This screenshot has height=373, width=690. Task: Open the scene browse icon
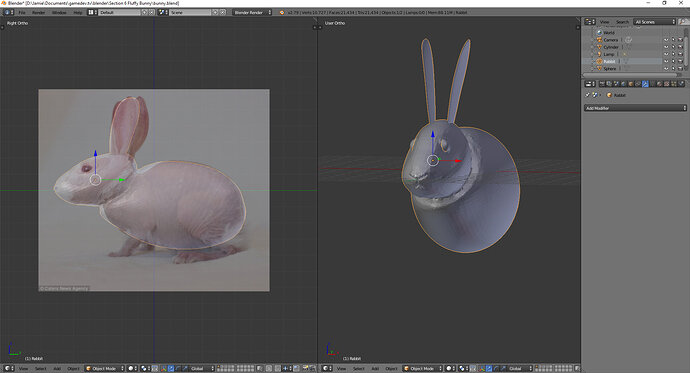[162, 12]
